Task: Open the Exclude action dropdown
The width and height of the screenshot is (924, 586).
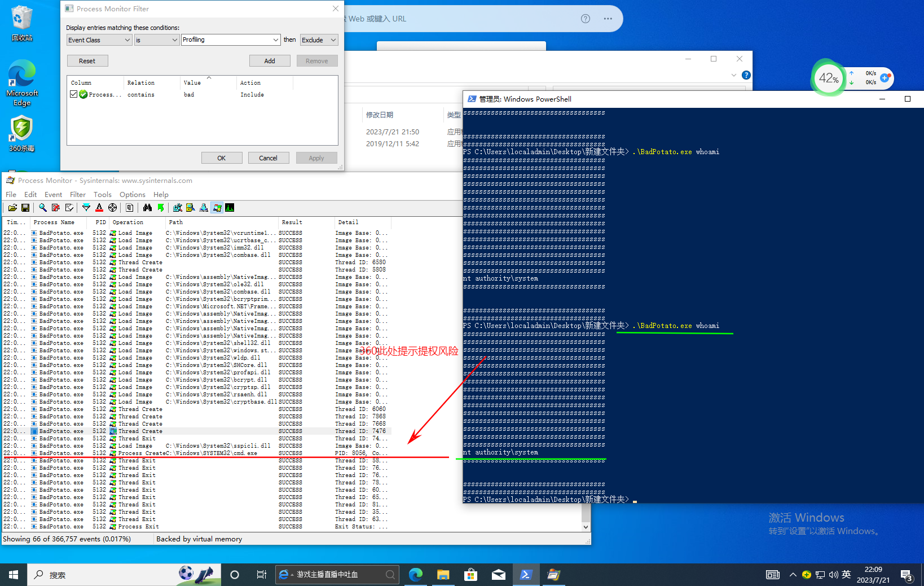Action: click(319, 40)
